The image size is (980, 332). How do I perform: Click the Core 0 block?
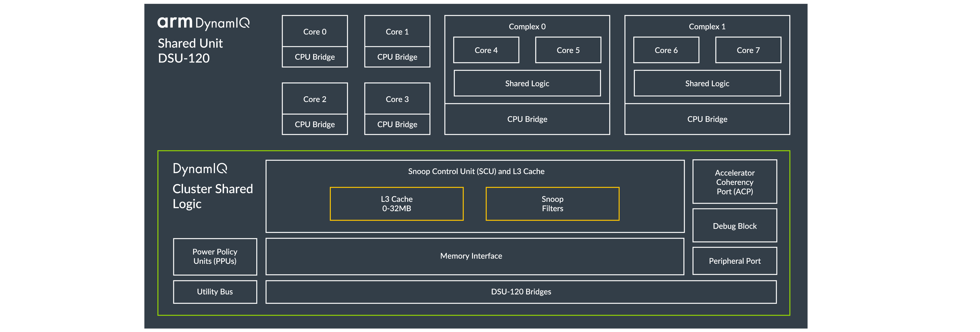315,32
